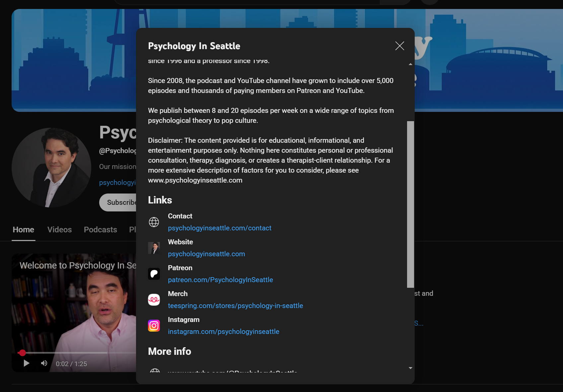The image size is (563, 392).
Task: Switch to the Videos tab
Action: [59, 230]
